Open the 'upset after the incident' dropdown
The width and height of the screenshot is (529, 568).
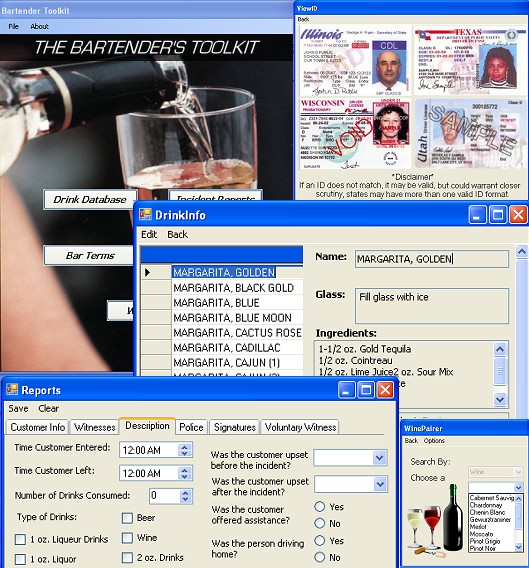380,484
